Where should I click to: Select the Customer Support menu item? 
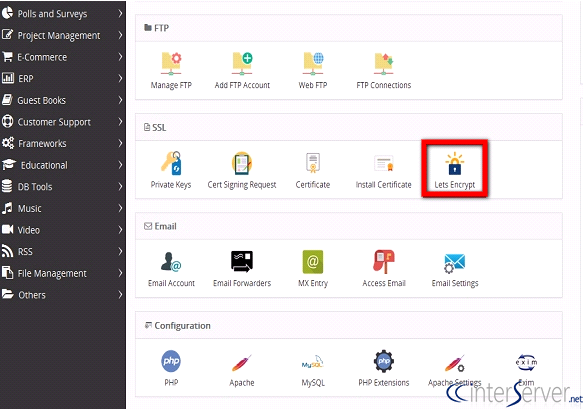62,121
